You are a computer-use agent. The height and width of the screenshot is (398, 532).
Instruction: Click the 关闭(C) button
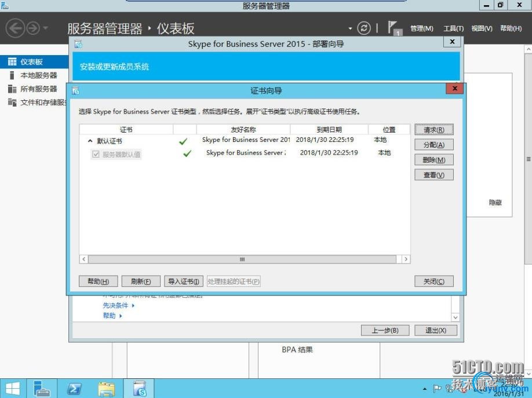434,282
